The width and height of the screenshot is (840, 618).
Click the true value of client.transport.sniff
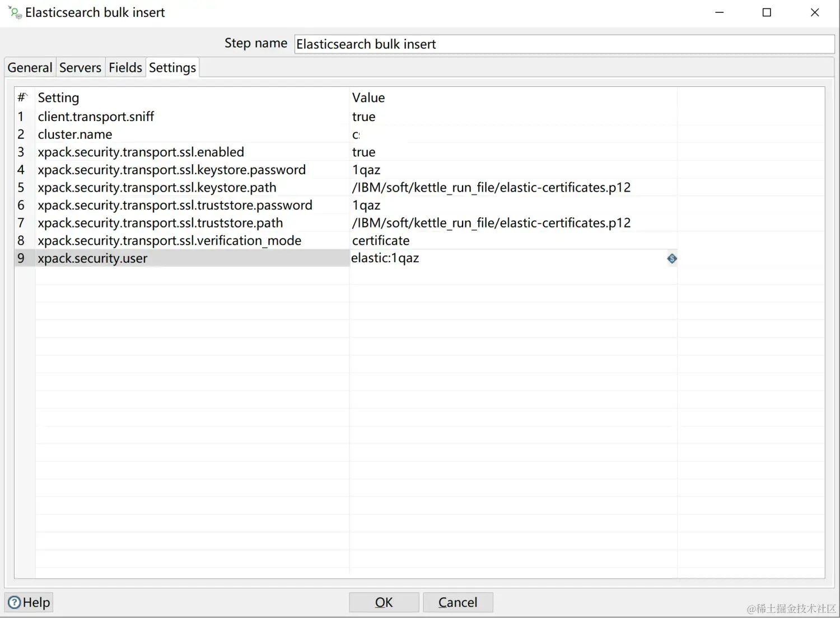point(513,117)
